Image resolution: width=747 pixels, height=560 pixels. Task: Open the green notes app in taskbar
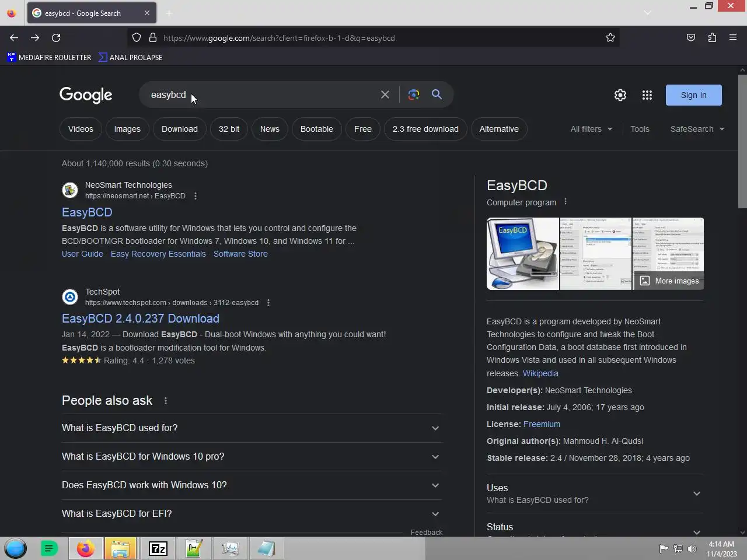49,548
